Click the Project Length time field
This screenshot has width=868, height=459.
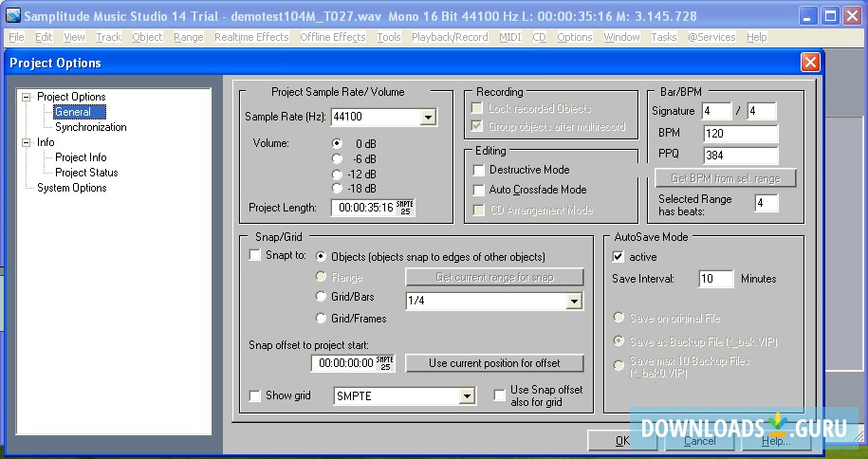click(x=364, y=208)
